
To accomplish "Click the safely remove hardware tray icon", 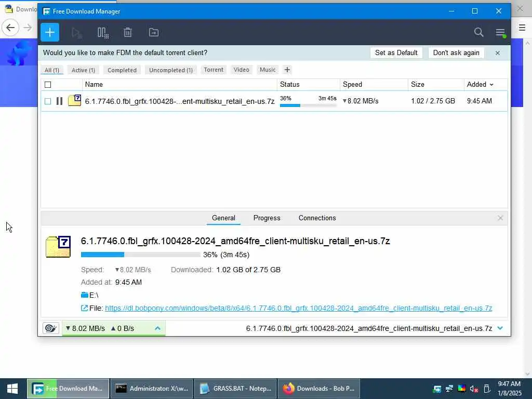I will [487, 389].
